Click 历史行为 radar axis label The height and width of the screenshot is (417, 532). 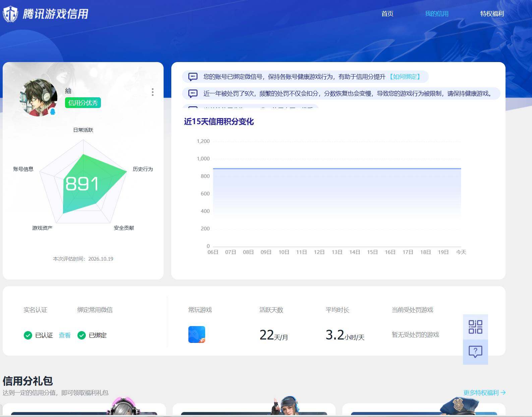click(143, 169)
